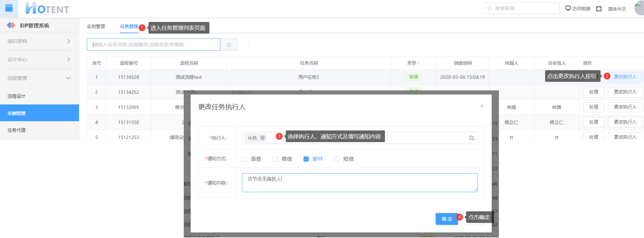Click 确定 button in the dialog
Screen dimensions: 644x238
click(447, 219)
